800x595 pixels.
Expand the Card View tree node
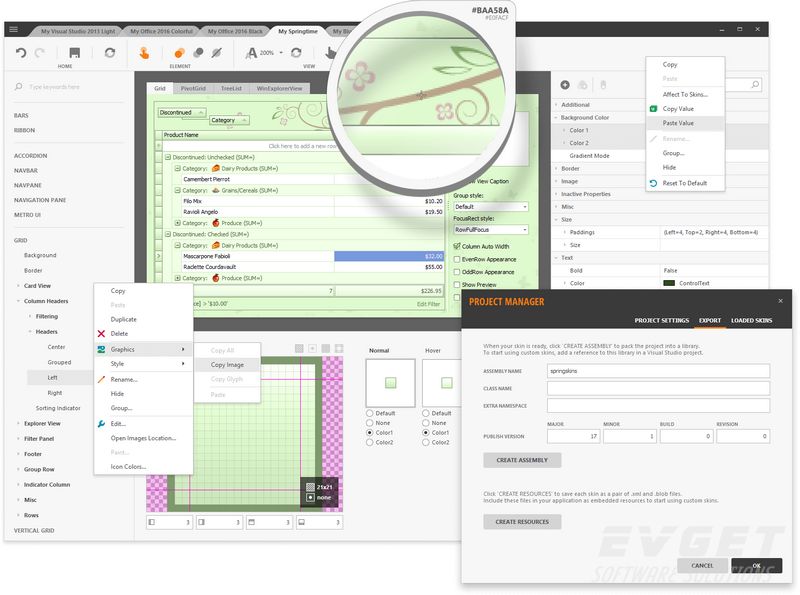[x=18, y=286]
